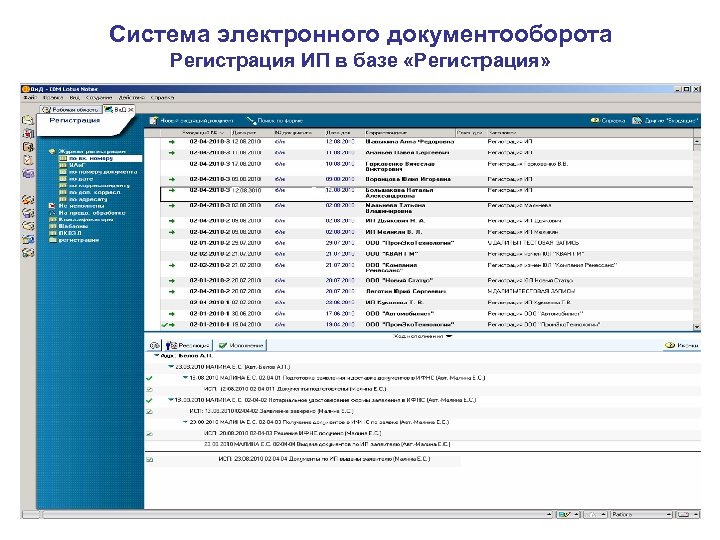Collapse the 23.08.2010 МАЛИНА Е.С. resolution twisty
Image resolution: width=720 pixels, height=540 pixels.
[171, 367]
